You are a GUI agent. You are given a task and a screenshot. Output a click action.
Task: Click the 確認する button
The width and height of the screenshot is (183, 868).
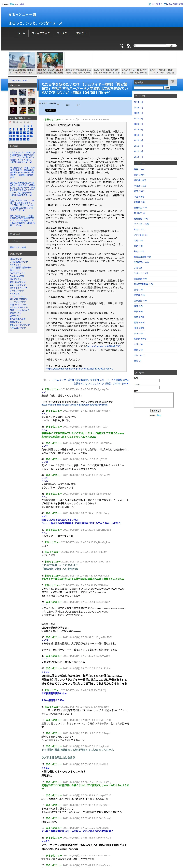point(155,411)
